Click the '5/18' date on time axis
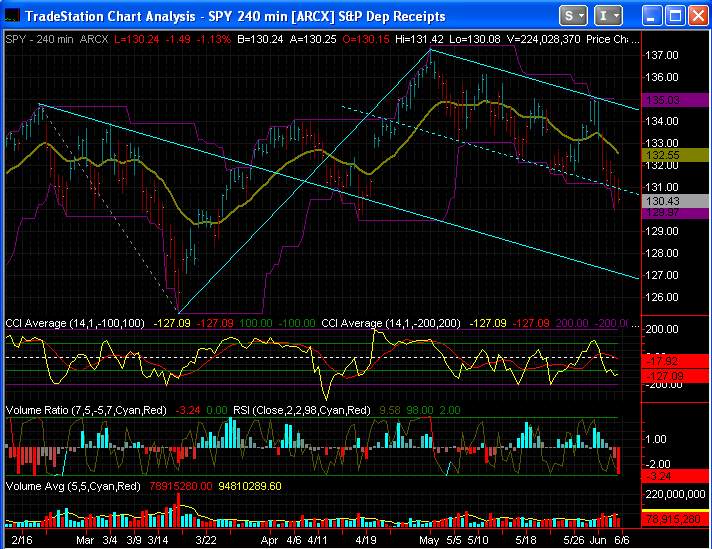712x549 pixels. point(526,540)
